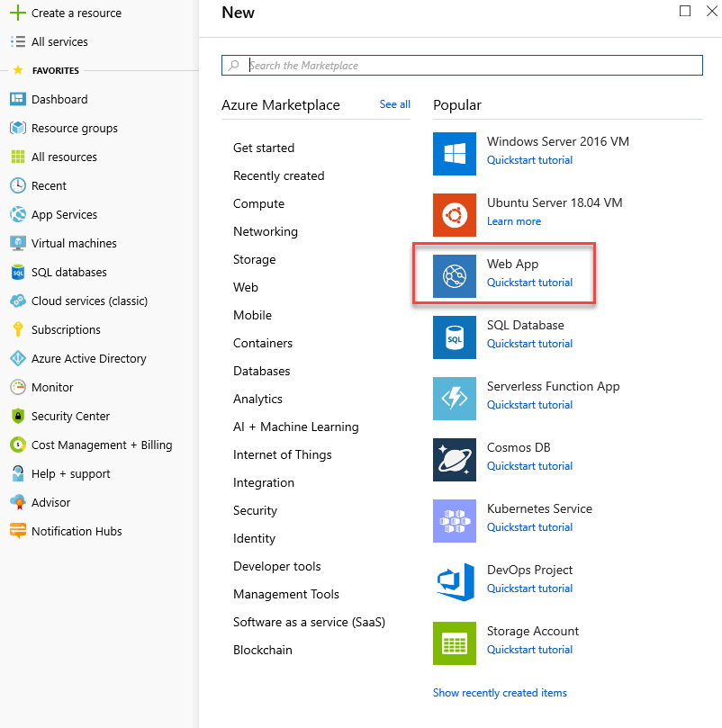Open Learn more under Ubuntu Server
Screen dimensions: 722x728
pyautogui.click(x=513, y=221)
